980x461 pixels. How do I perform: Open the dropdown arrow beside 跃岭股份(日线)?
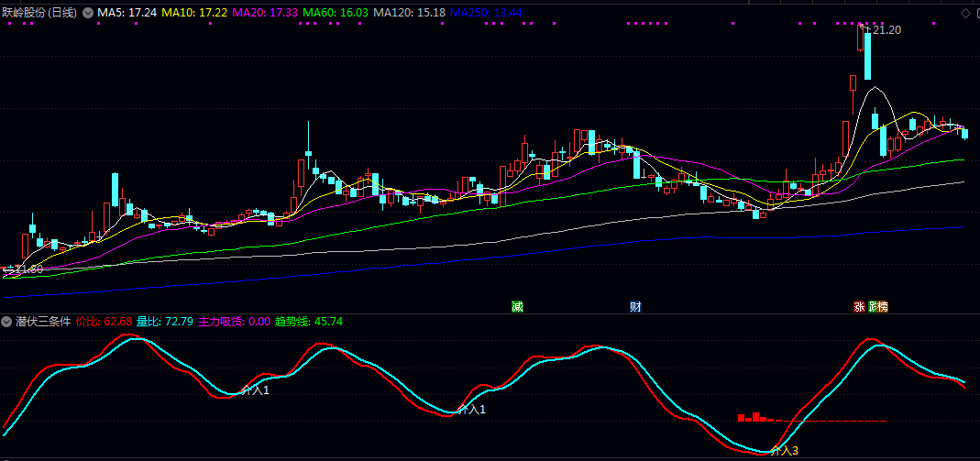(x=87, y=13)
